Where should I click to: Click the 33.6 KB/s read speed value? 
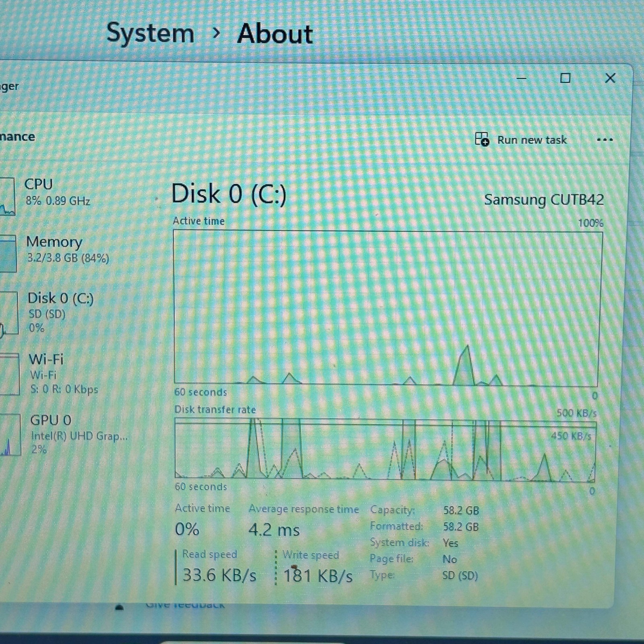(x=219, y=575)
